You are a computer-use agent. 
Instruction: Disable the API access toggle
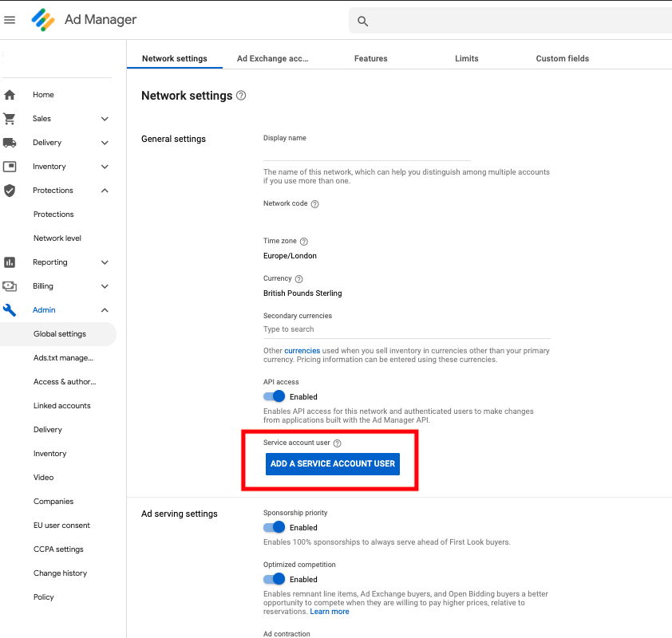[x=275, y=396]
